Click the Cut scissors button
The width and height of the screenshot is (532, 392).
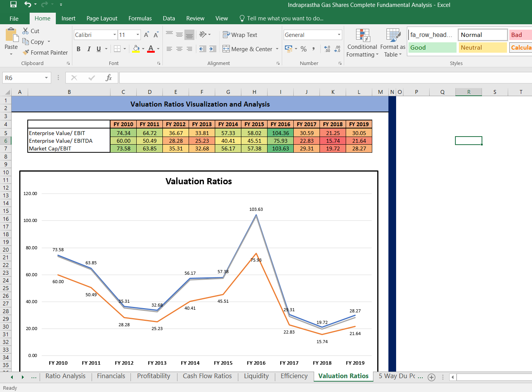pyautogui.click(x=31, y=31)
